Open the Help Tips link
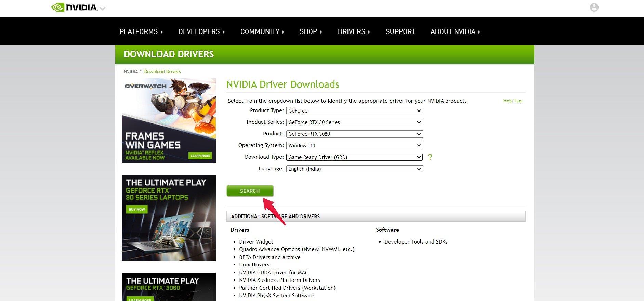Image resolution: width=644 pixels, height=301 pixels. (x=513, y=101)
